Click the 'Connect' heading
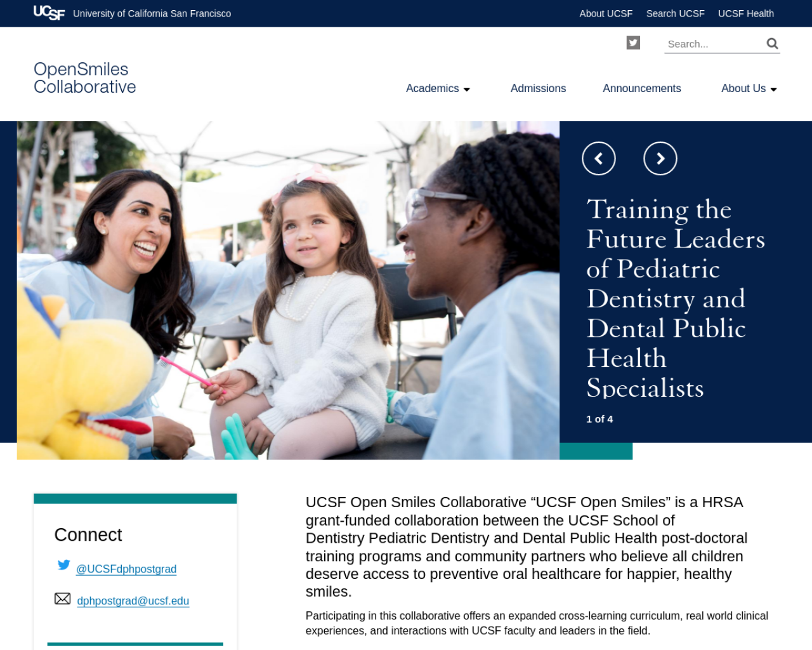The height and width of the screenshot is (650, 812). click(x=88, y=534)
